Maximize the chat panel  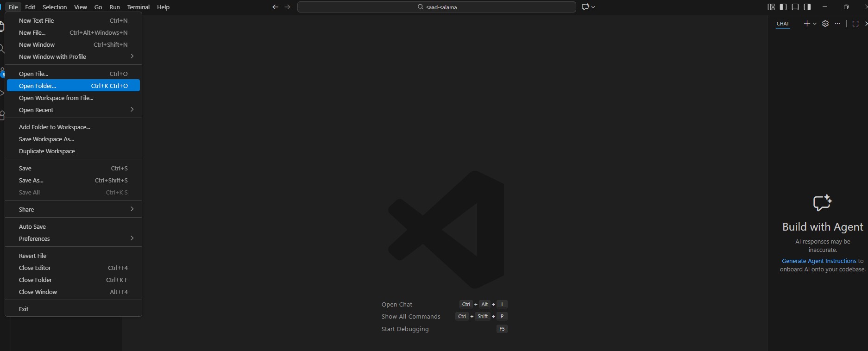855,24
